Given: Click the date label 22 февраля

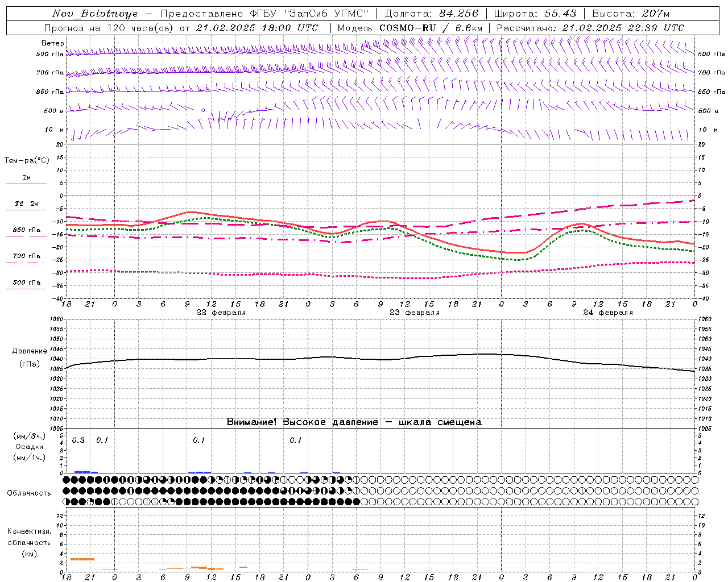Looking at the screenshot, I should point(221,313).
